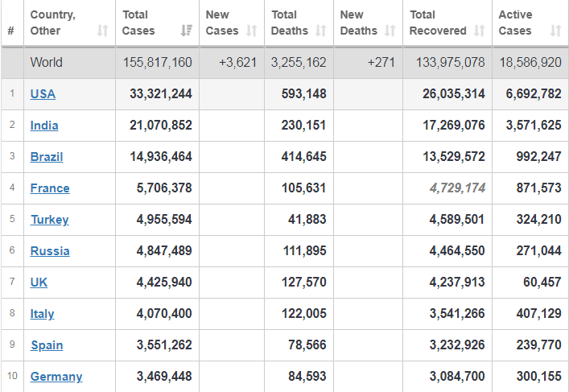Image resolution: width=569 pixels, height=392 pixels.
Task: Select France total cases 5,706,378
Action: 164,188
